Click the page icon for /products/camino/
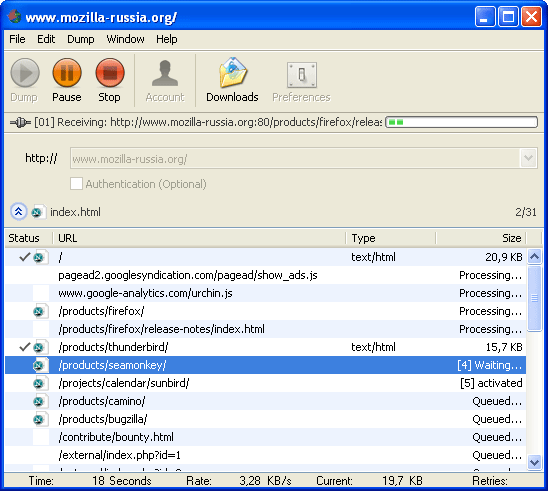This screenshot has width=548, height=491. click(x=41, y=401)
